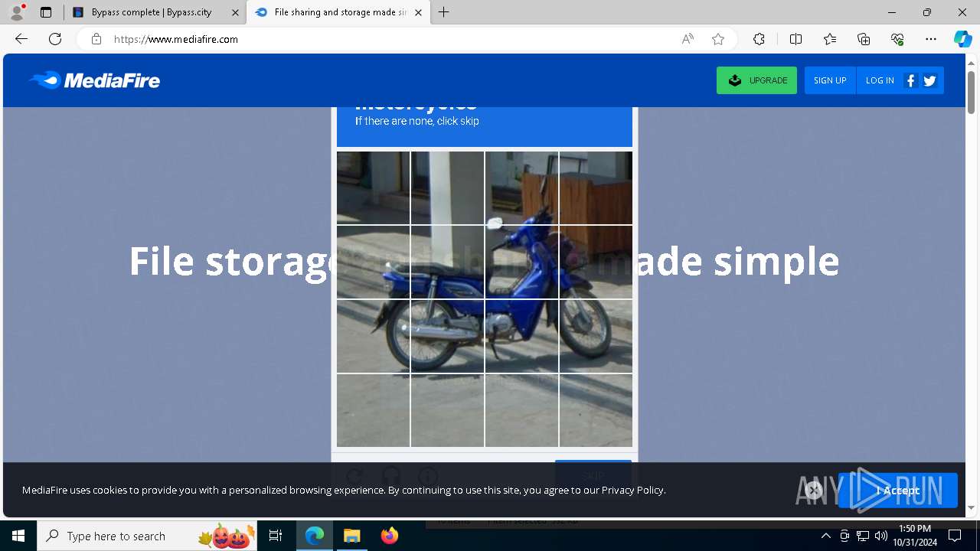Launch Firefox from the taskbar
Viewport: 980px width, 551px height.
[389, 536]
